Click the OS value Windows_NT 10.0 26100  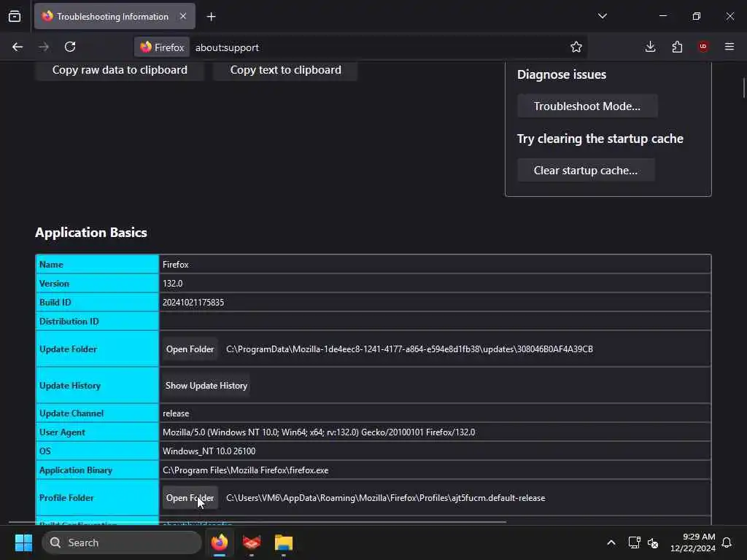(209, 451)
